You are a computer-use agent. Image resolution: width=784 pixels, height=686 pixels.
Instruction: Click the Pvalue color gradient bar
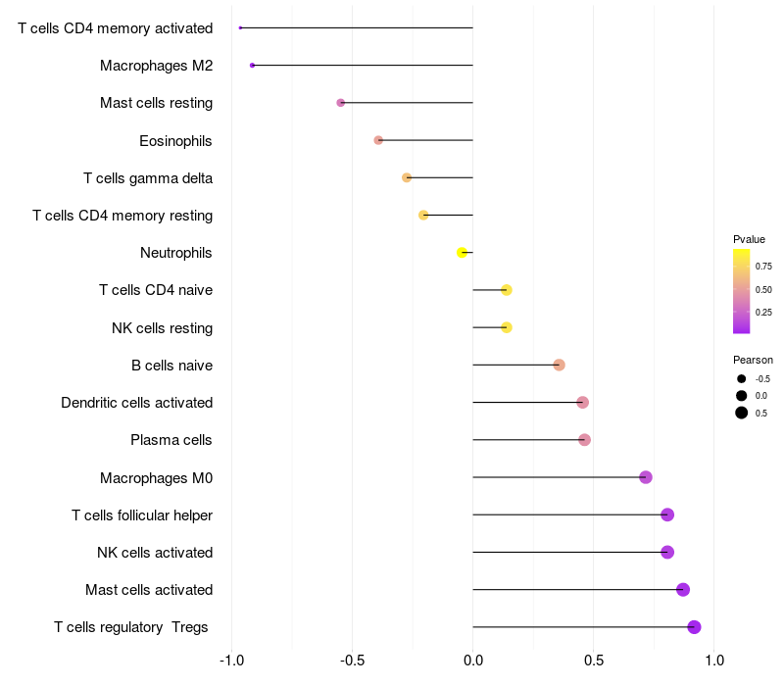coord(741,291)
